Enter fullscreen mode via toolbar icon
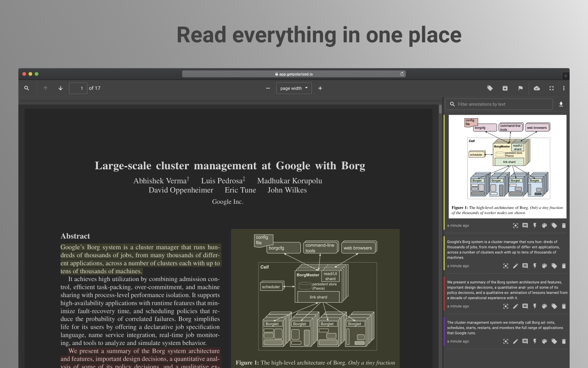The width and height of the screenshot is (588, 368). (x=552, y=88)
